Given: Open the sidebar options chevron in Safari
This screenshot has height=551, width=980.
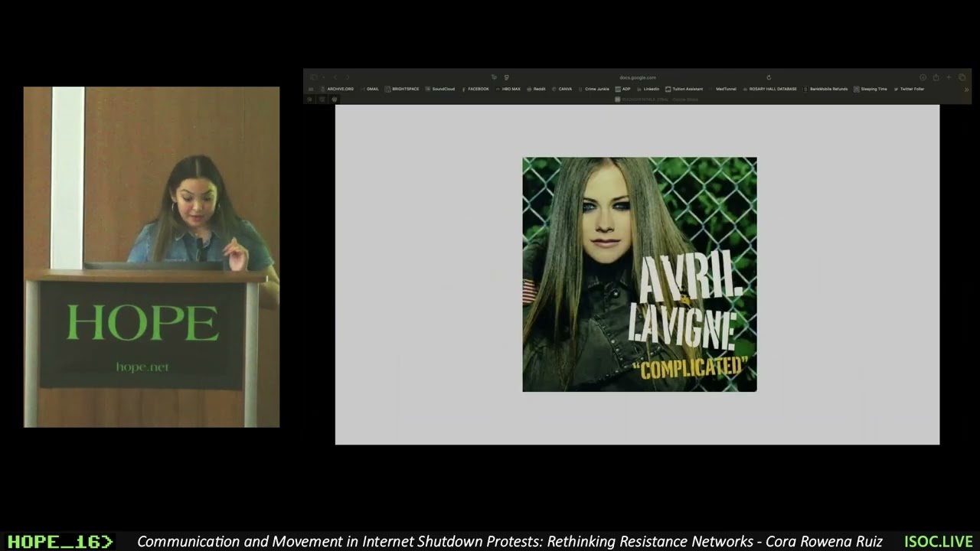Looking at the screenshot, I should point(324,77).
